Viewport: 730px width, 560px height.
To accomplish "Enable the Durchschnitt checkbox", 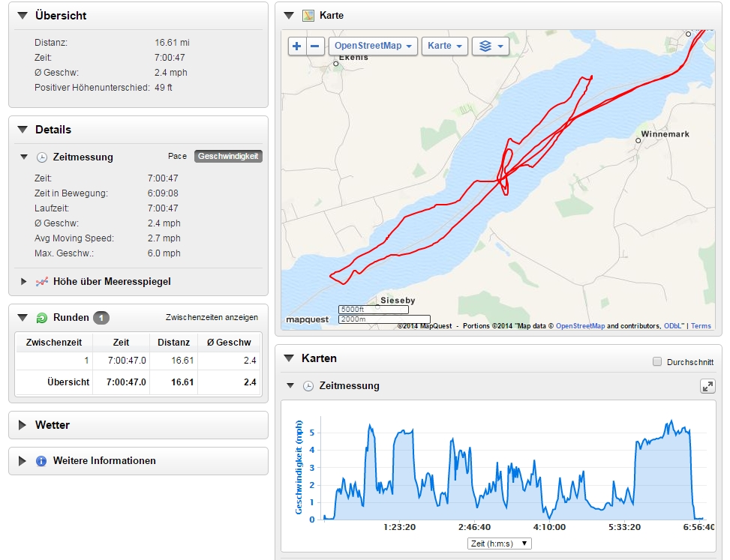I will pyautogui.click(x=657, y=362).
